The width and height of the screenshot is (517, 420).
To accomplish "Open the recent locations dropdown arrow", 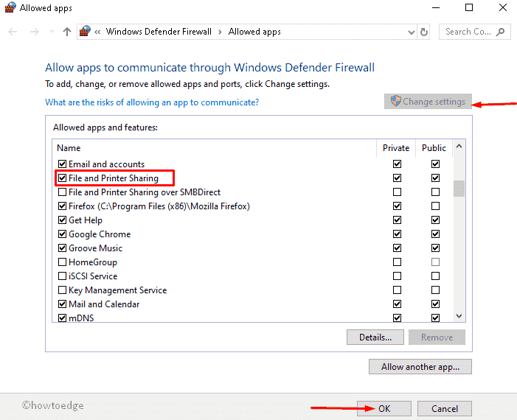I will pos(50,32).
